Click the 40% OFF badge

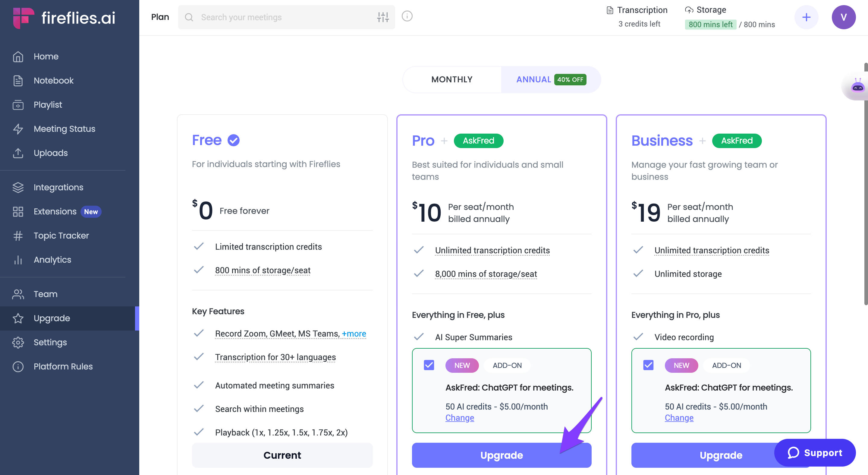[570, 80]
